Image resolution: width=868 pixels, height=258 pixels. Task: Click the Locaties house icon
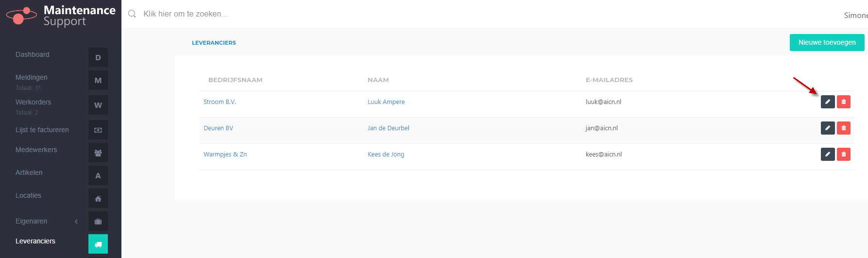(x=98, y=198)
